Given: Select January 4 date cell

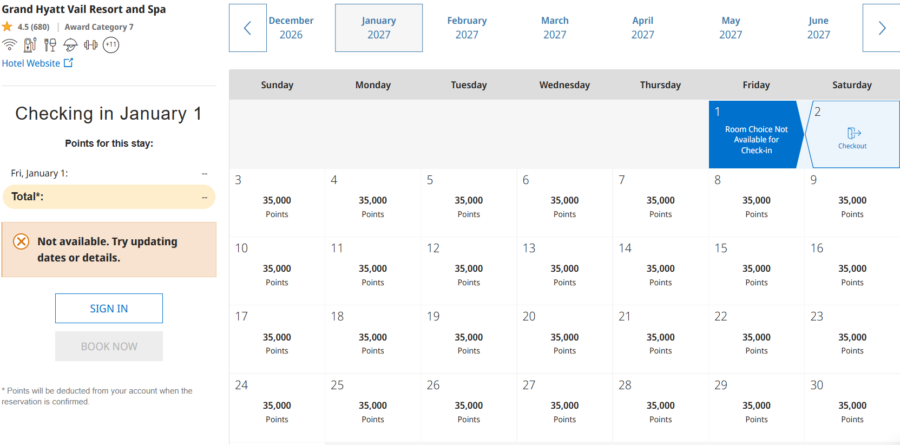Looking at the screenshot, I should [373, 202].
